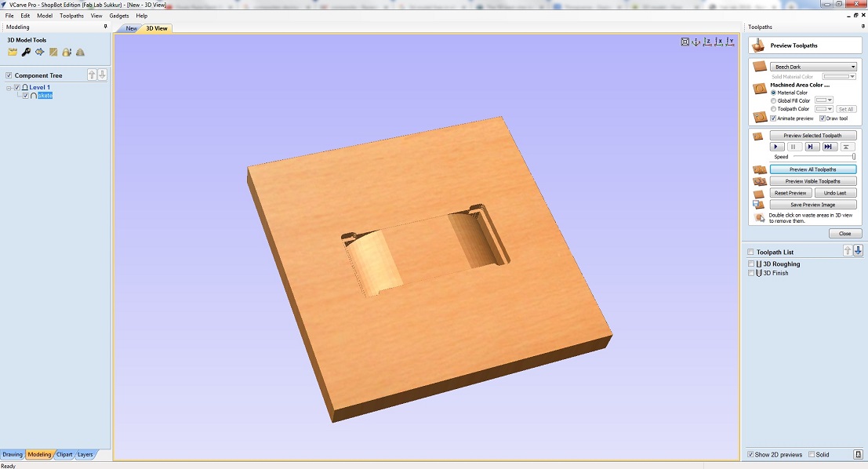Click Reset Preview button
This screenshot has width=868, height=469.
coord(790,193)
